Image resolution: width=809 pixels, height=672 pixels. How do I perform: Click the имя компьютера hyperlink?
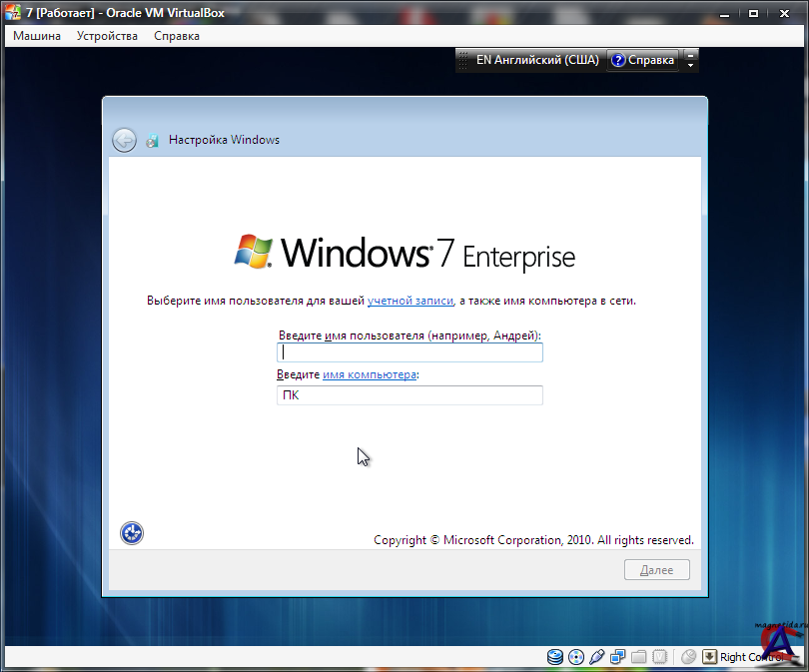click(x=369, y=374)
